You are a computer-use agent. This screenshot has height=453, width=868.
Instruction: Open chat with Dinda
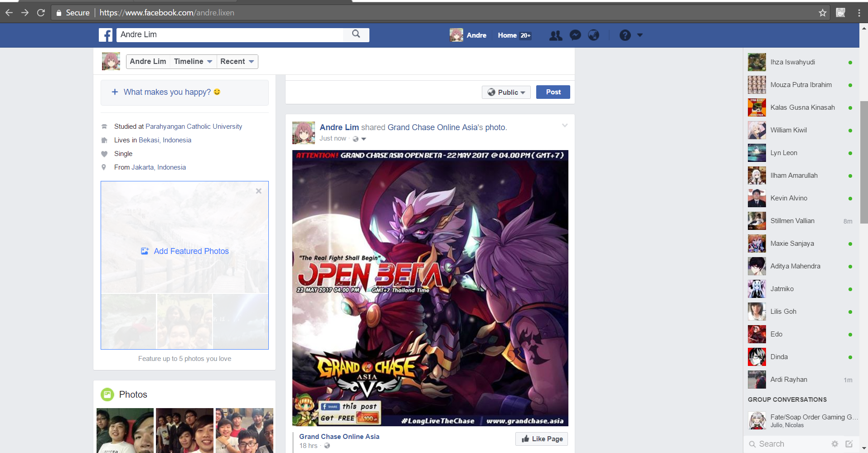point(801,357)
